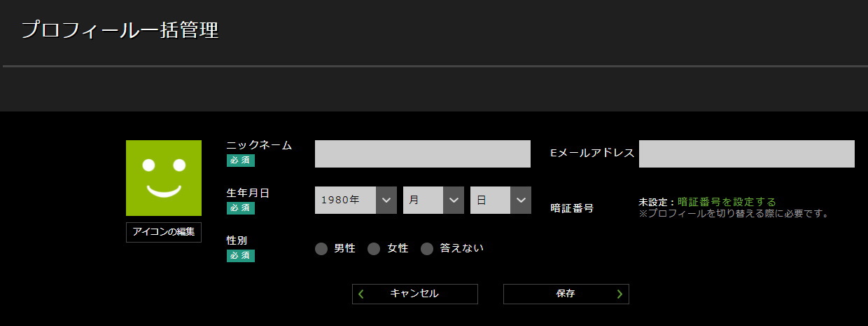
Task: Click the 必須 badge under ニックネーム
Action: [x=240, y=161]
